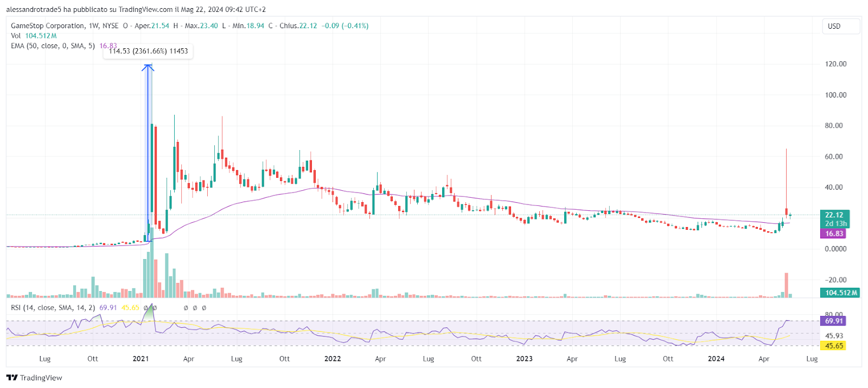Click the 40.00 price axis label
868x388 pixels.
pyautogui.click(x=834, y=187)
